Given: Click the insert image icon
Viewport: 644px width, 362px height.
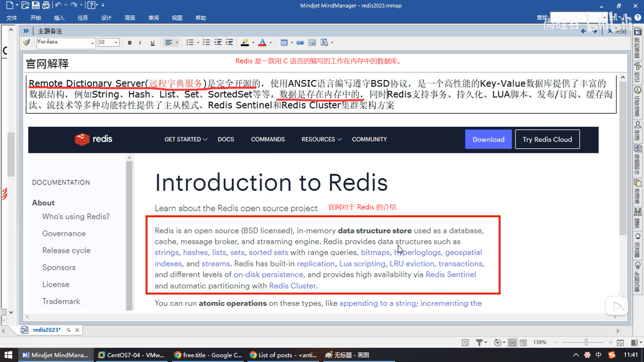Looking at the screenshot, I should point(312,43).
